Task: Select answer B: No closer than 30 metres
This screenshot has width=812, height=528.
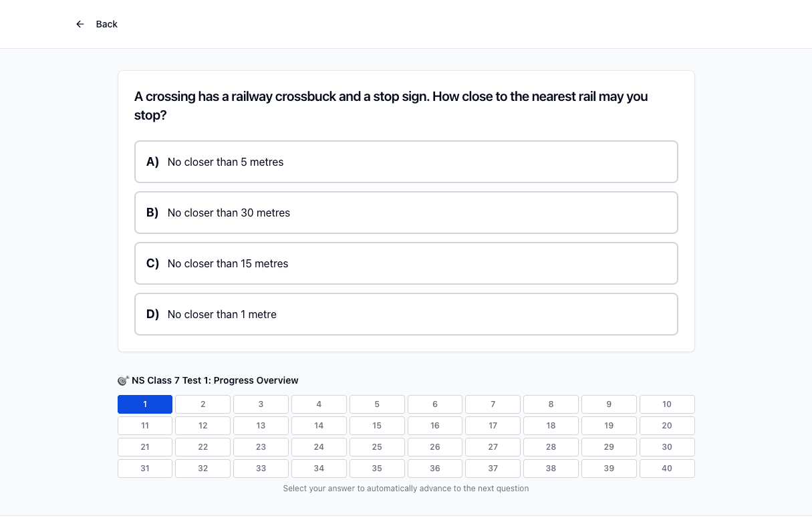Action: 406,213
